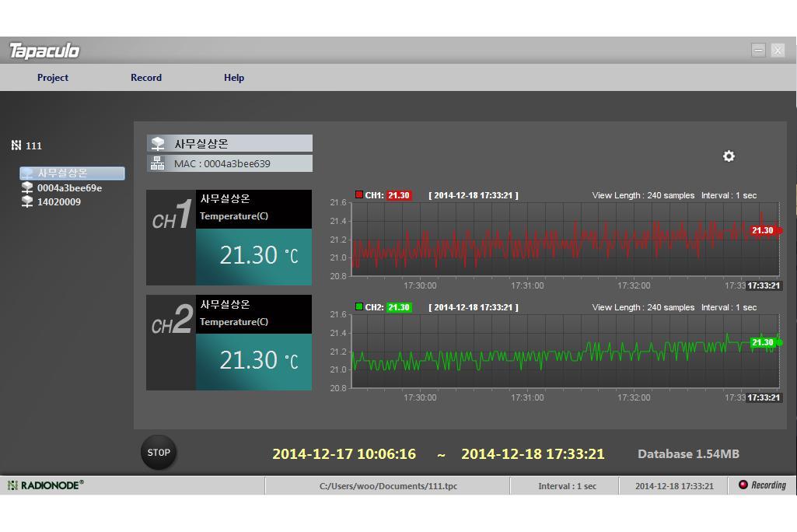This screenshot has height=532, width=797.
Task: Click the CH2 green temperature graph area
Action: tap(565, 351)
